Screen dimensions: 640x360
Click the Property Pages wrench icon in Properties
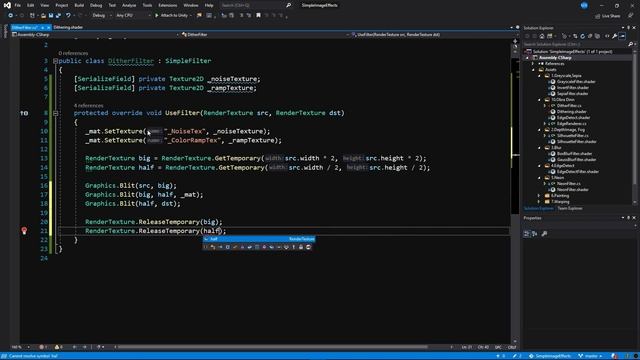[544, 234]
